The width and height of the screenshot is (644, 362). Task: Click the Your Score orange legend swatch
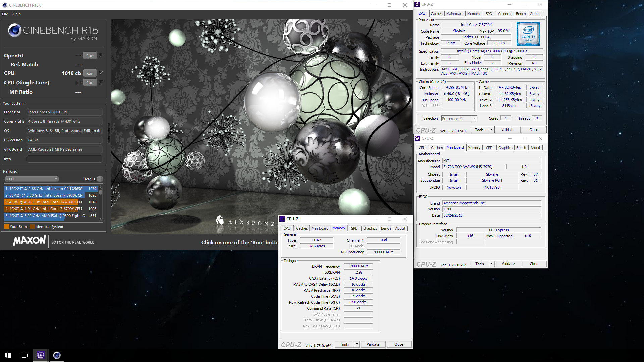pos(6,227)
